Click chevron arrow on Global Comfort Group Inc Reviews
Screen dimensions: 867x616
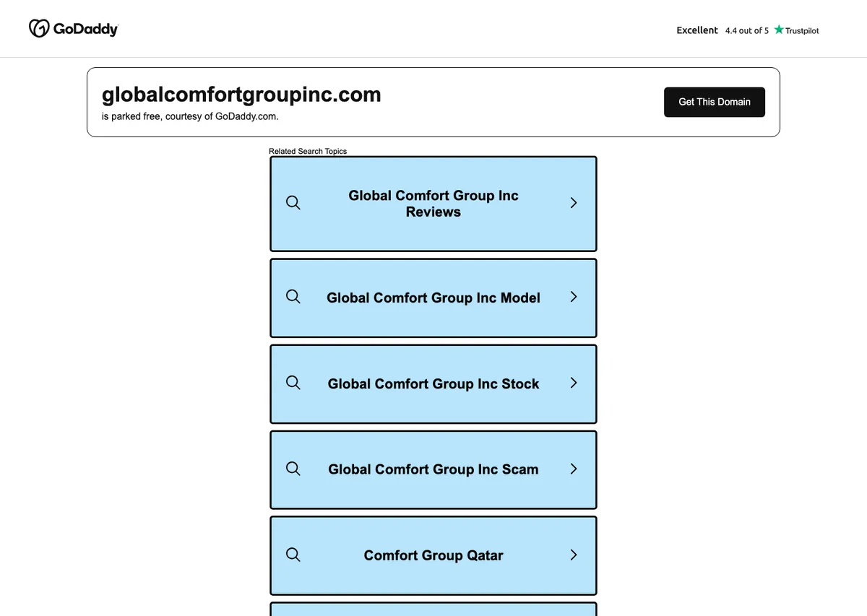click(x=574, y=203)
